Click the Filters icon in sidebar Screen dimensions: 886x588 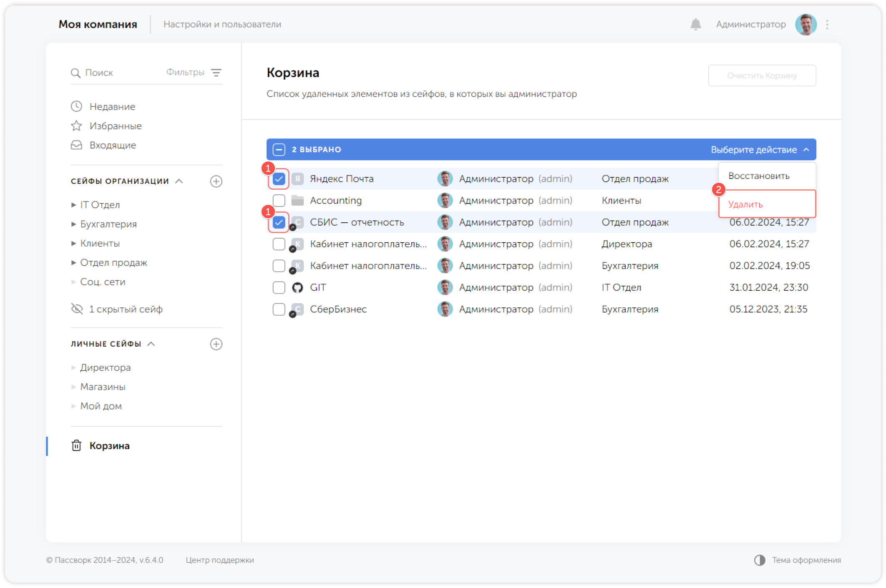tap(216, 73)
